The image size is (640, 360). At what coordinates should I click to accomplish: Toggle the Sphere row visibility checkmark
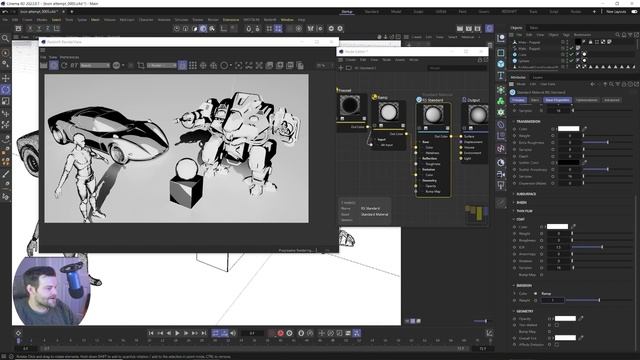click(x=572, y=60)
